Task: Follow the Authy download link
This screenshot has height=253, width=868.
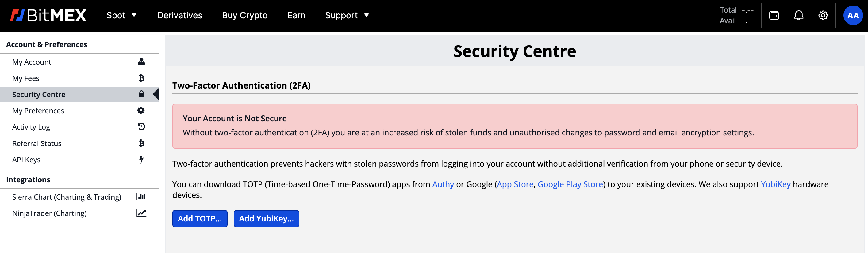Action: 443,184
